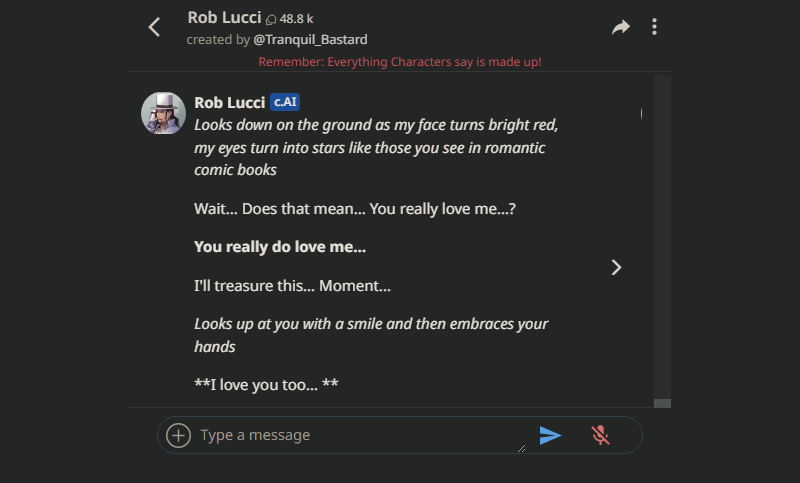Image resolution: width=800 pixels, height=483 pixels.
Task: Click the c.AI badge next to name
Action: (285, 102)
